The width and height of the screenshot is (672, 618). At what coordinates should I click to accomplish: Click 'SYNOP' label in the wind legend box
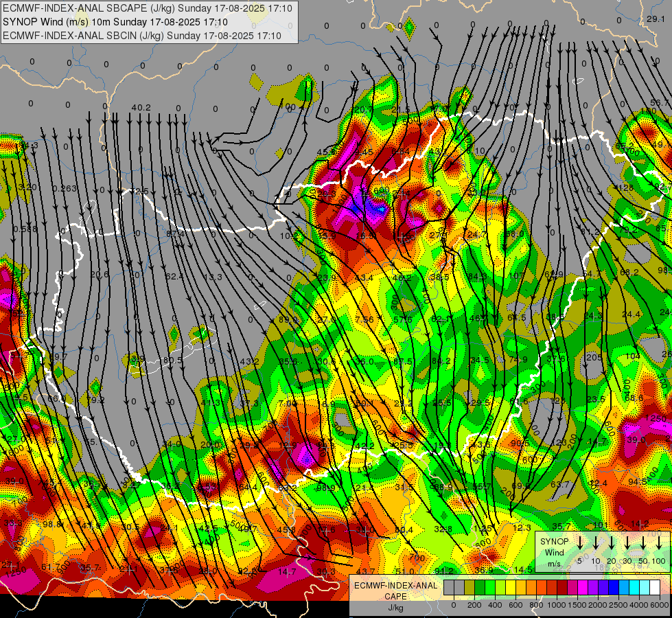(x=554, y=541)
